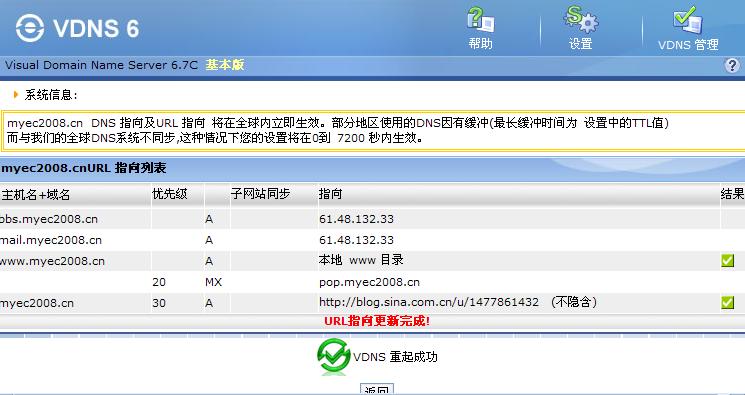Click the 子网站同步 column header
Image resolution: width=745 pixels, height=395 pixels.
pyautogui.click(x=260, y=194)
